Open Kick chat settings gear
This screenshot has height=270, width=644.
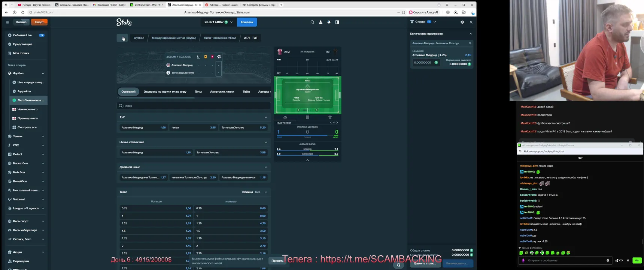(x=628, y=260)
